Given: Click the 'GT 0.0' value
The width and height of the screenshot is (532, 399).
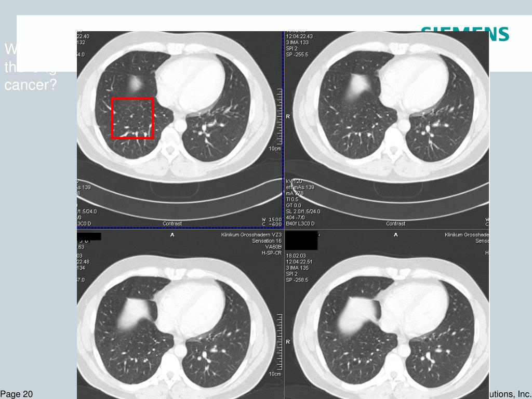Looking at the screenshot, I should [294, 206].
